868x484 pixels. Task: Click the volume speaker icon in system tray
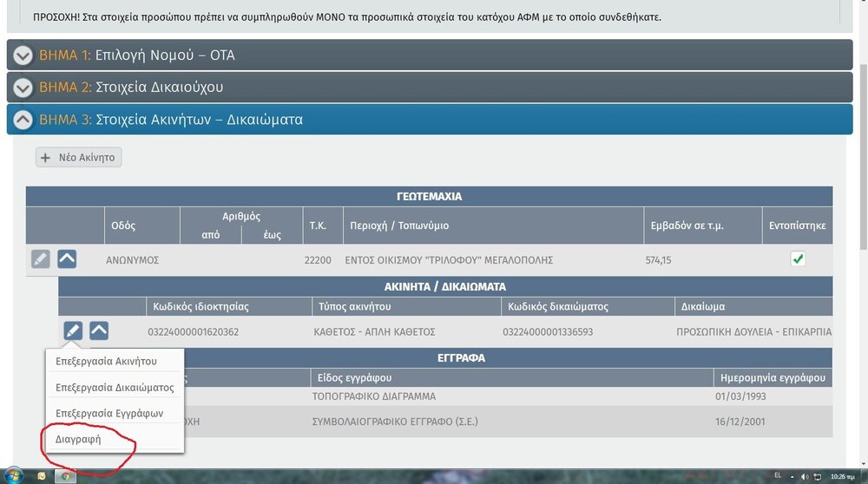point(805,476)
